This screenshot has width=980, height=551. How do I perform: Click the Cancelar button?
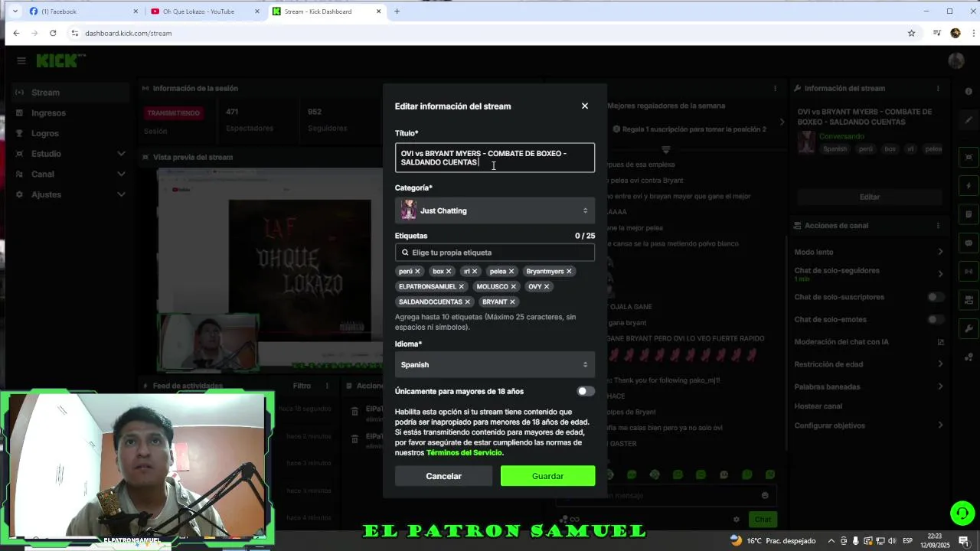pos(443,476)
